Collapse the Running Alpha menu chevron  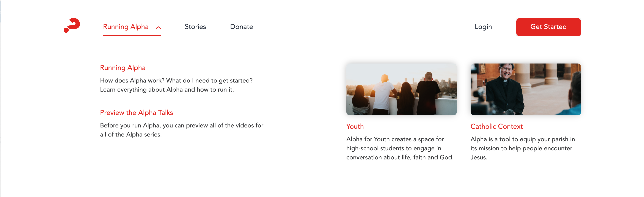(x=158, y=27)
